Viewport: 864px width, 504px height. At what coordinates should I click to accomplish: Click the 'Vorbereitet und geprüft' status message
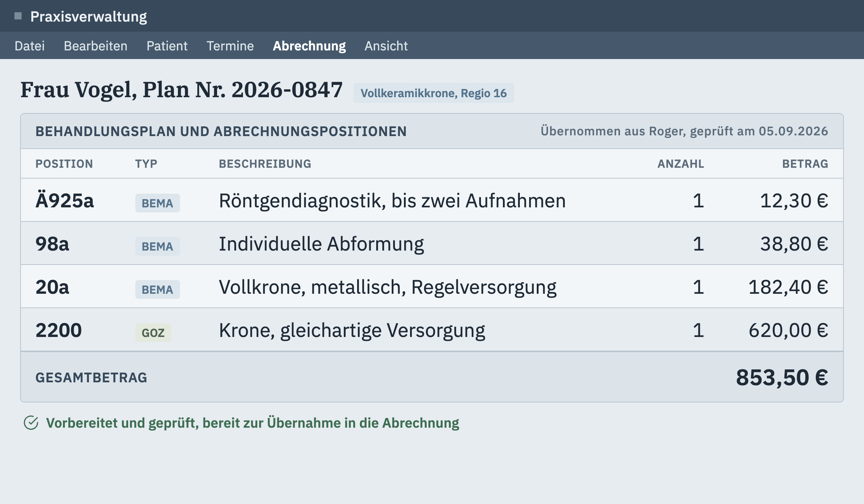click(x=253, y=423)
